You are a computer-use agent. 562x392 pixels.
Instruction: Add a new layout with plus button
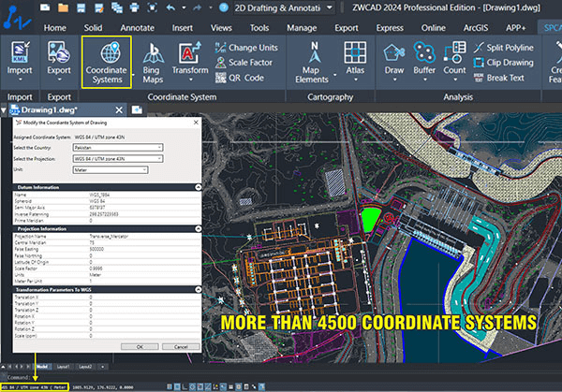(102, 367)
